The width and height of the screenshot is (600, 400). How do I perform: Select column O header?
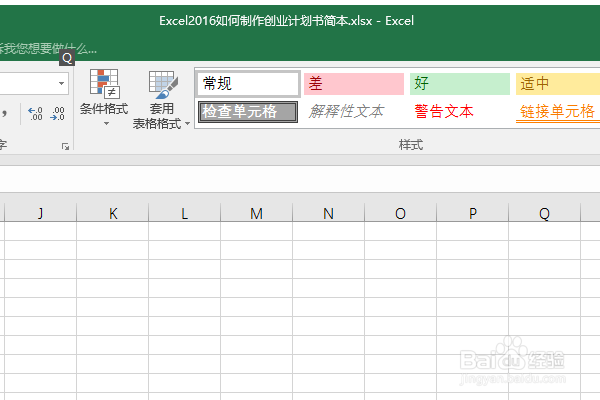click(x=400, y=213)
